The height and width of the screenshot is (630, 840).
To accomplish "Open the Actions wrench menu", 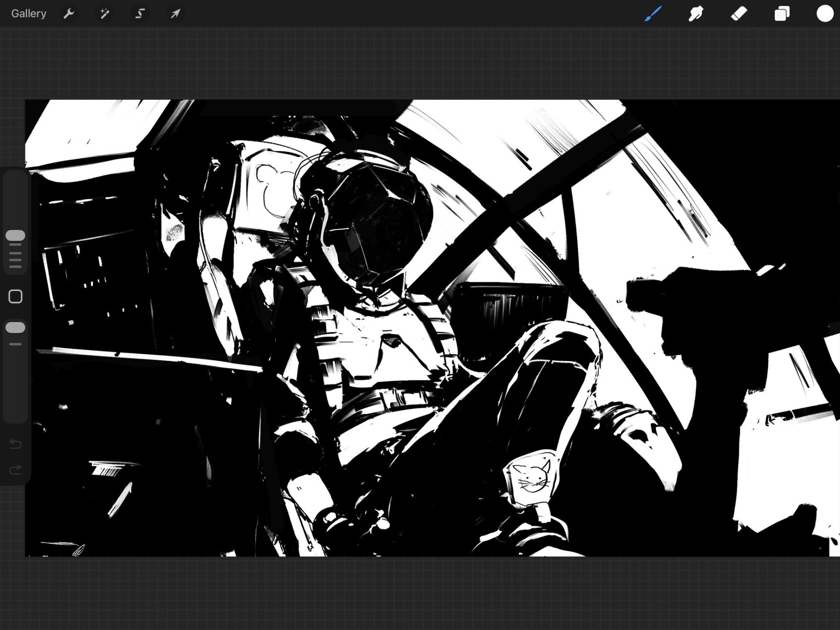I will click(69, 14).
